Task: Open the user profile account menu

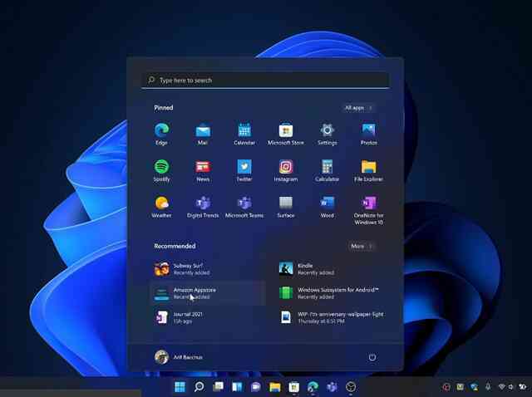Action: coord(179,357)
